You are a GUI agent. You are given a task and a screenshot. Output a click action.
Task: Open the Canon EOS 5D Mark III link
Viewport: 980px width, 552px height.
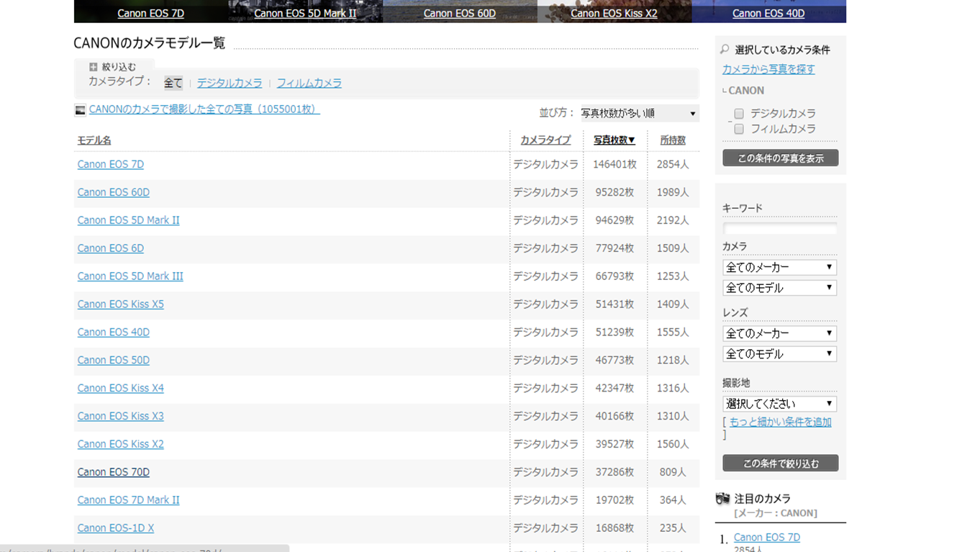pos(130,276)
